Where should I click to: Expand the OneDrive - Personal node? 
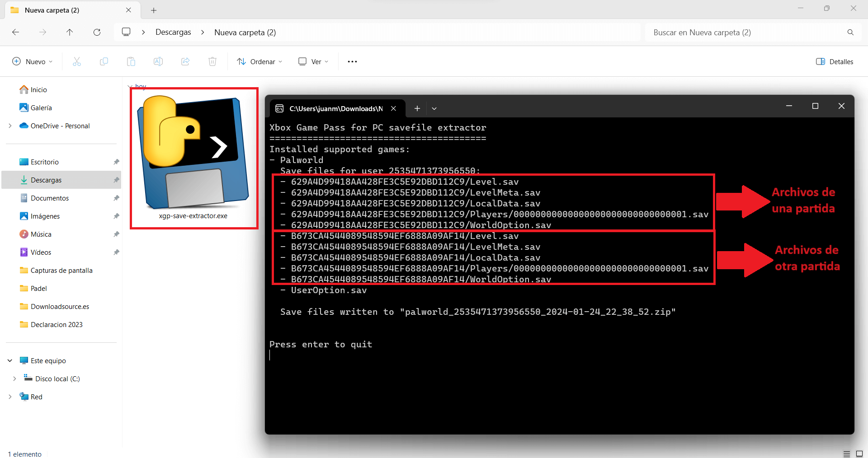coord(10,126)
